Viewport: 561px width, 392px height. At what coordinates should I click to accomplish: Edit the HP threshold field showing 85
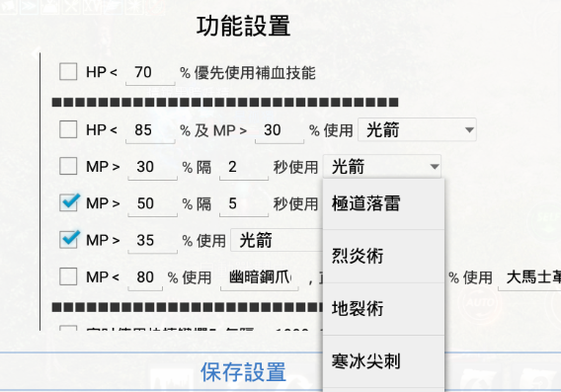150,130
